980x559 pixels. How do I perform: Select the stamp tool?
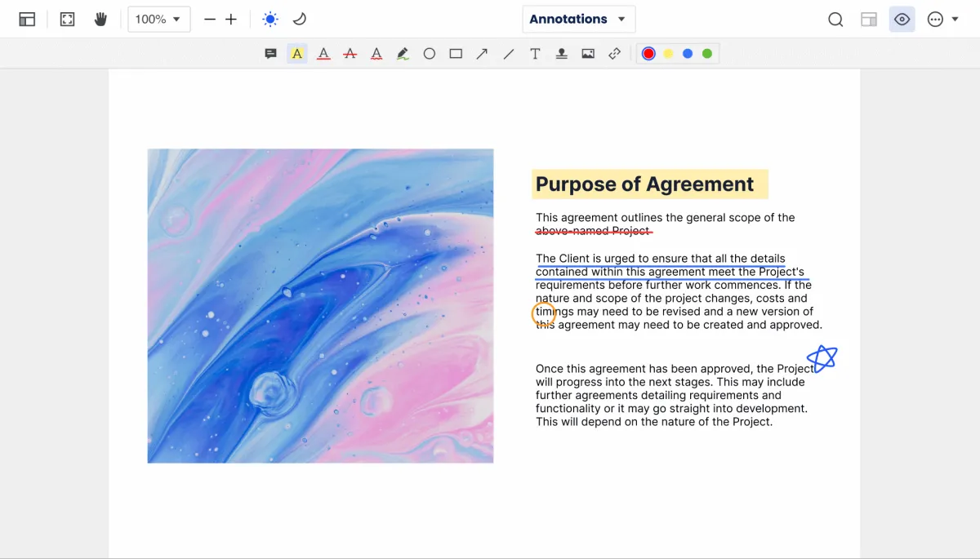[x=561, y=54]
